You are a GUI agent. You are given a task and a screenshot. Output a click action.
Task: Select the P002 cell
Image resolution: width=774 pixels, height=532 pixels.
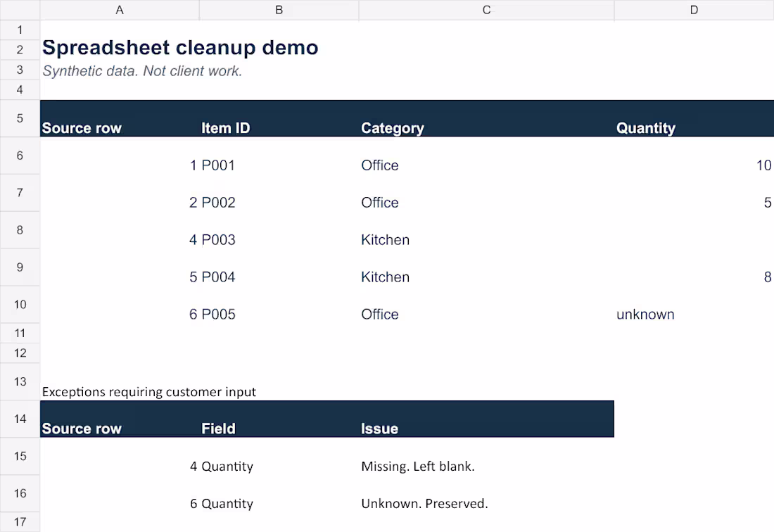pyautogui.click(x=279, y=193)
